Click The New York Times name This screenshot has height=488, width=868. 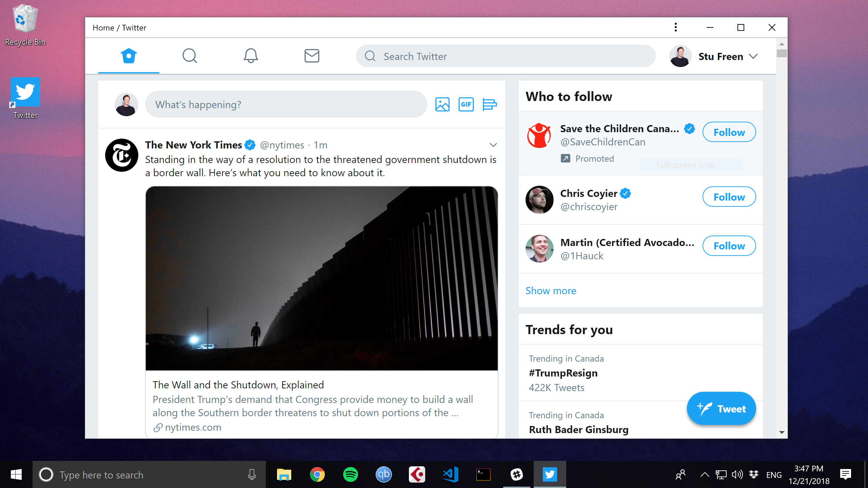(x=193, y=145)
